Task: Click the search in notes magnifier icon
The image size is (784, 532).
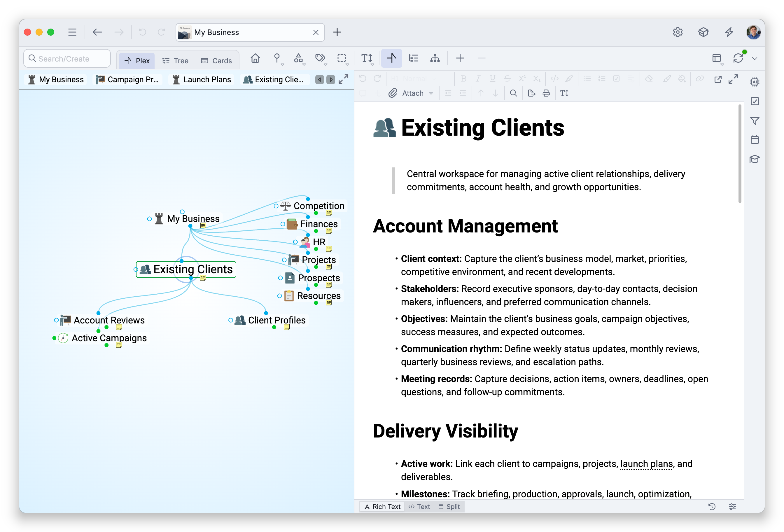Action: [513, 93]
